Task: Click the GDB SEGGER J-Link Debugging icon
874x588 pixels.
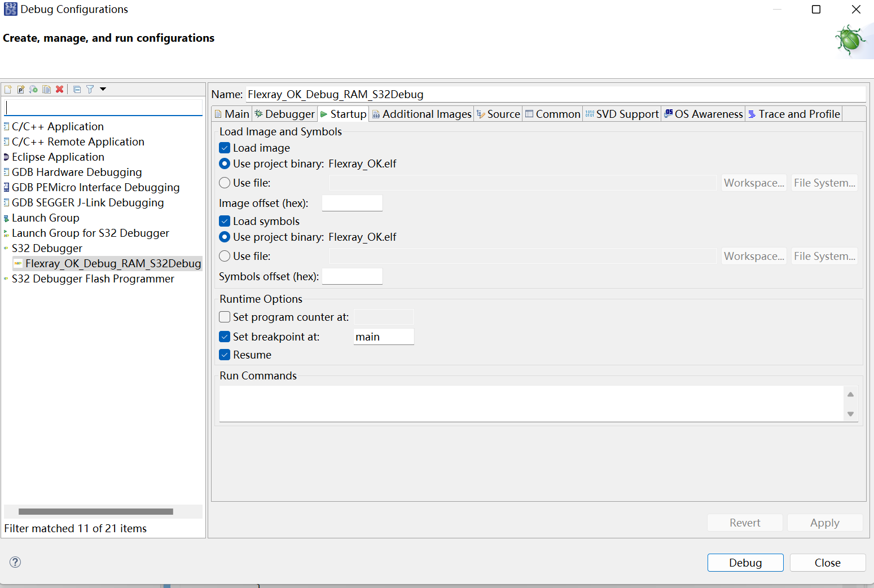Action: pyautogui.click(x=7, y=202)
